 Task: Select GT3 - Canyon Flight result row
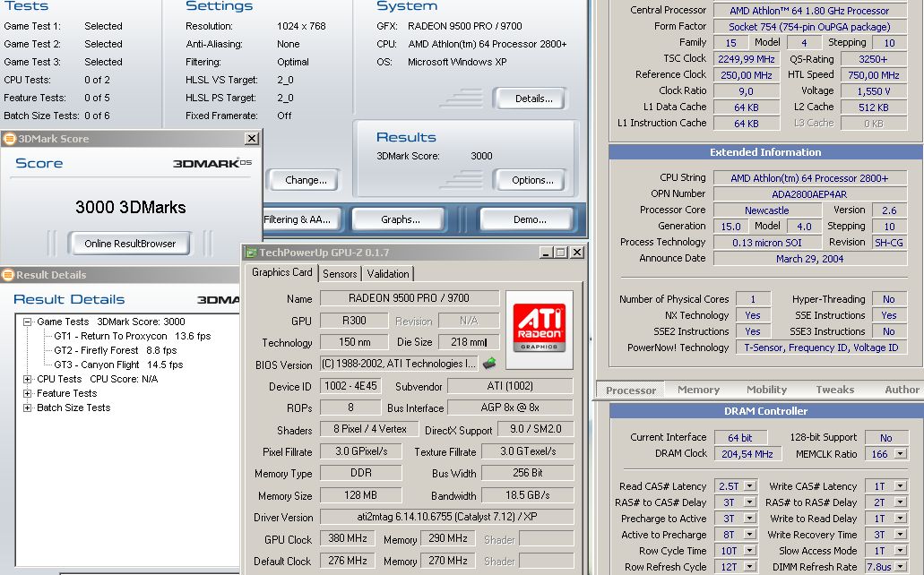118,365
